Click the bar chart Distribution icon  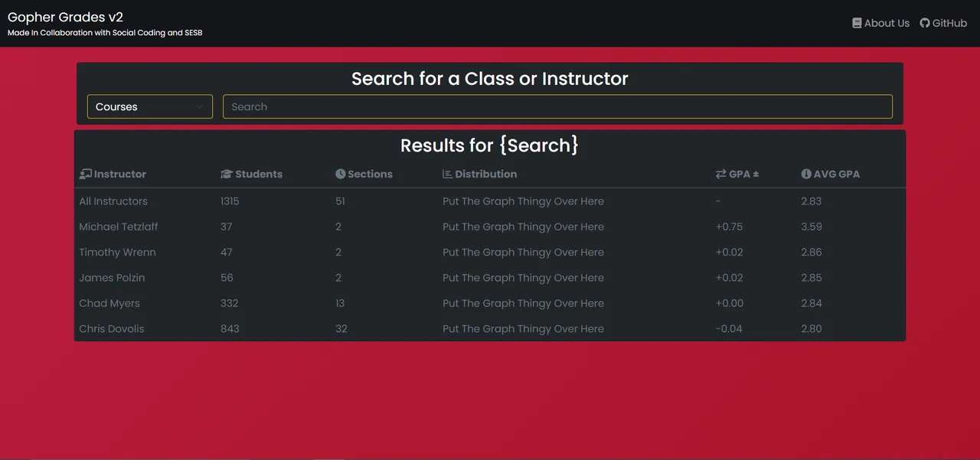(x=447, y=174)
